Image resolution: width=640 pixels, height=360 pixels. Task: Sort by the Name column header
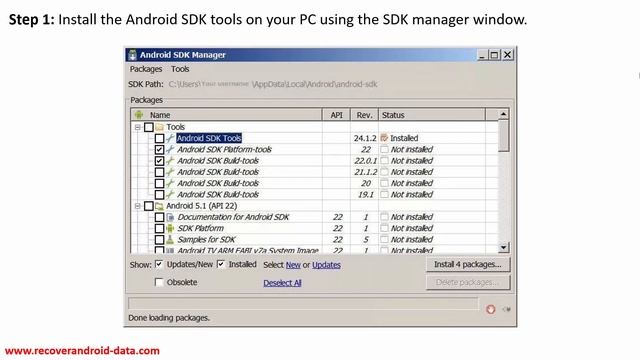pyautogui.click(x=227, y=115)
